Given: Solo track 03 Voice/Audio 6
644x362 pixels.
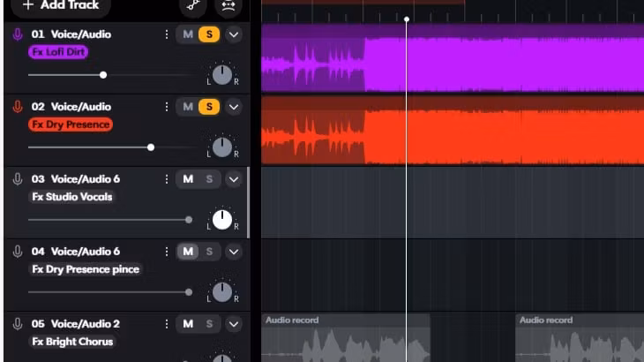Looking at the screenshot, I should [209, 179].
